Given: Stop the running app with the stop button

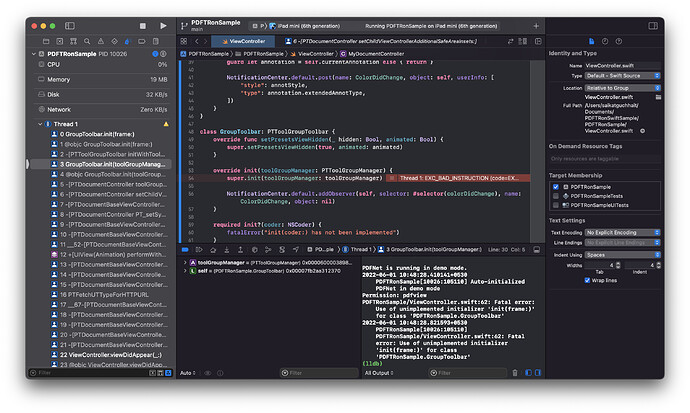Looking at the screenshot, I should [x=143, y=26].
